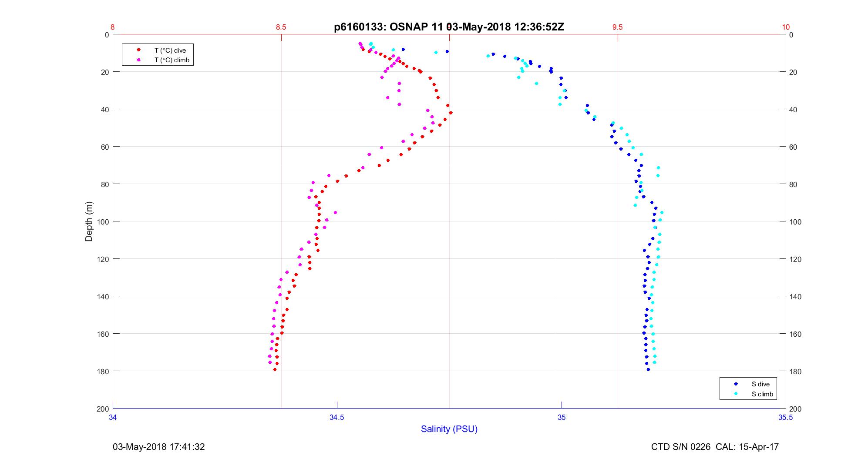This screenshot has height=459, width=868.
Task: Click the red dive marker in temperature legend
Action: [x=139, y=50]
